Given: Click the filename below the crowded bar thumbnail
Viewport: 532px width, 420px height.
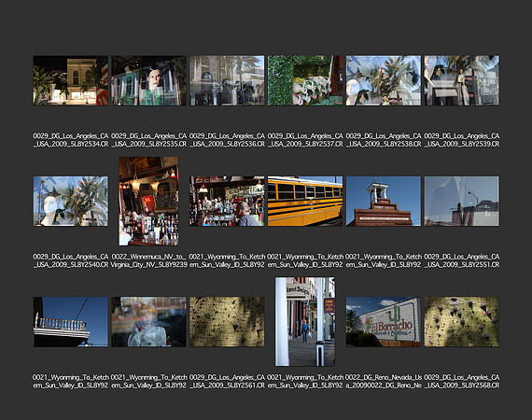Looking at the screenshot, I should [227, 260].
